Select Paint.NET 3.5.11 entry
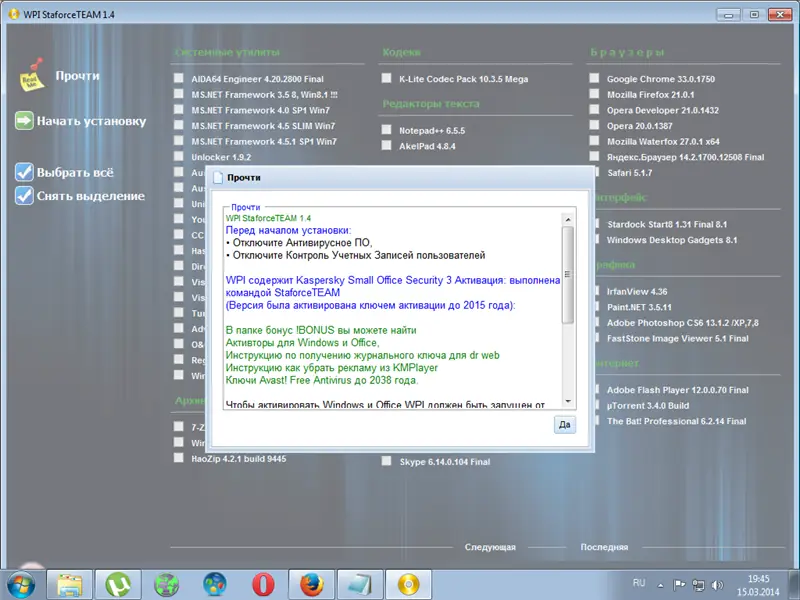The width and height of the screenshot is (800, 600). pyautogui.click(x=639, y=307)
